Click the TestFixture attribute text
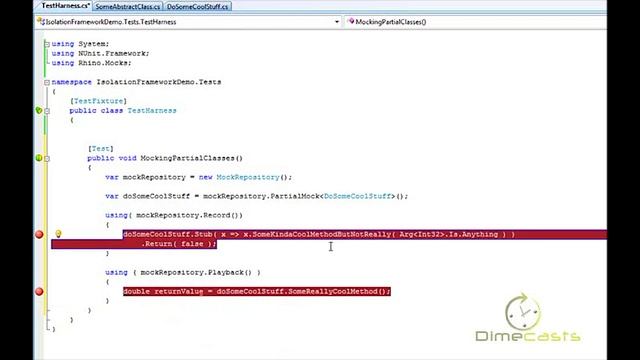The width and height of the screenshot is (640, 360). tap(98, 101)
